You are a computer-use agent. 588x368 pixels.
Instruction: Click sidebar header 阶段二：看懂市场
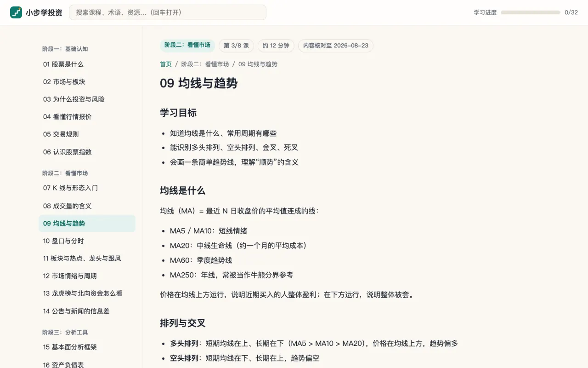65,173
